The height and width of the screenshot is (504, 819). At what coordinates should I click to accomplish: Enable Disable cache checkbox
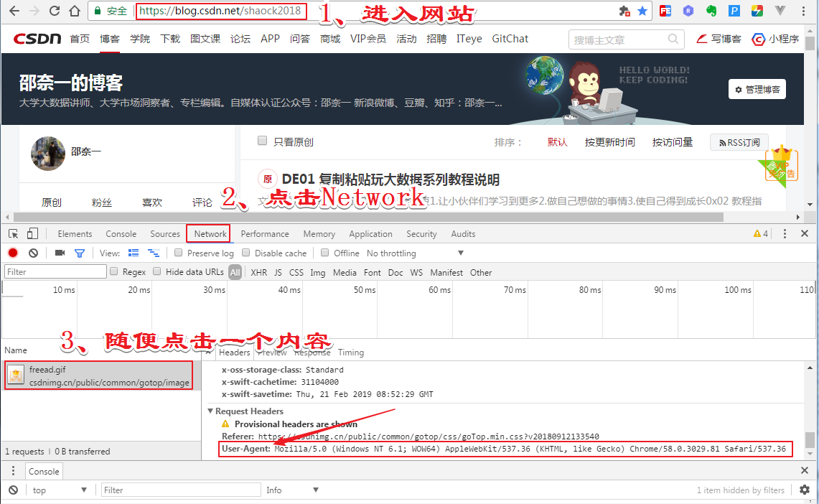click(x=246, y=253)
